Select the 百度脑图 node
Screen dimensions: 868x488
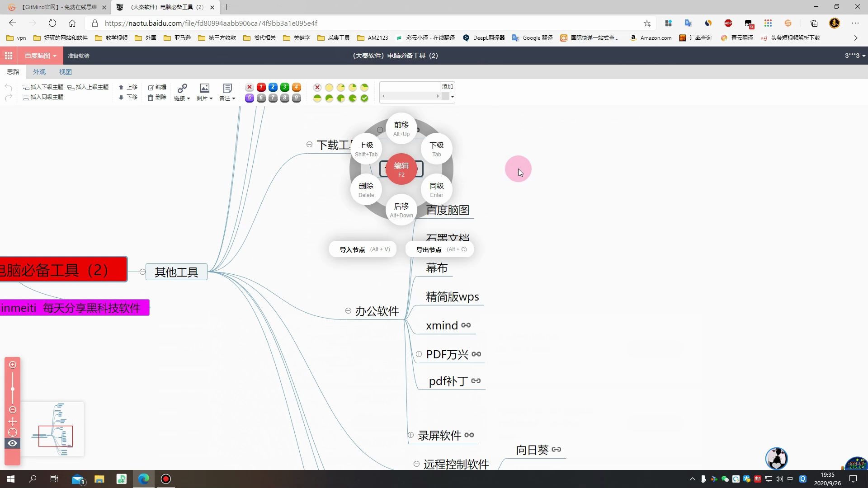click(448, 210)
